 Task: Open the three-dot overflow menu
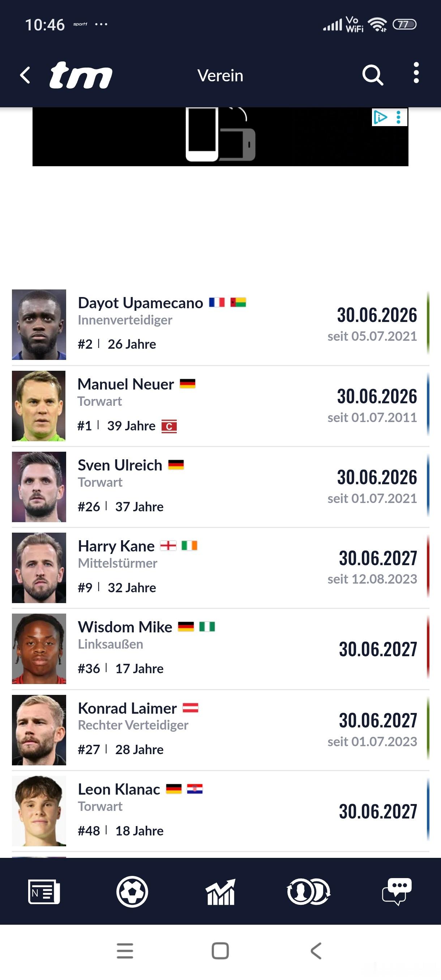pos(416,73)
